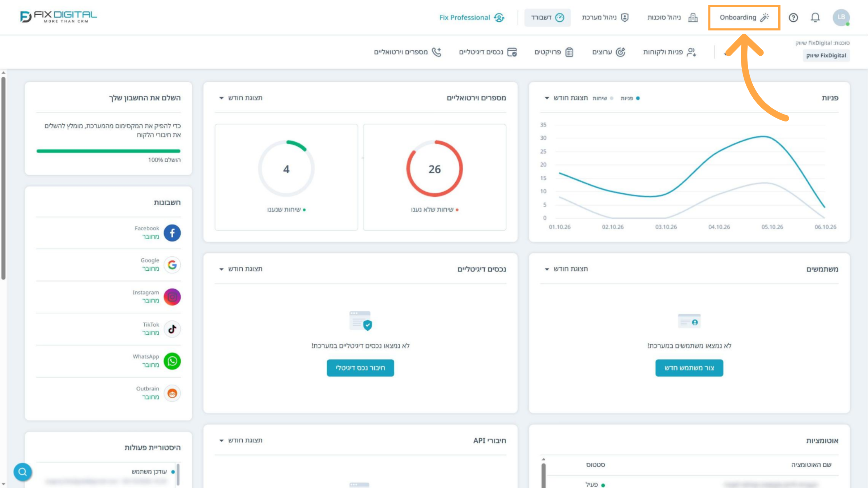The height and width of the screenshot is (488, 868).
Task: Click the 4 answered calls gauge
Action: [x=286, y=168]
